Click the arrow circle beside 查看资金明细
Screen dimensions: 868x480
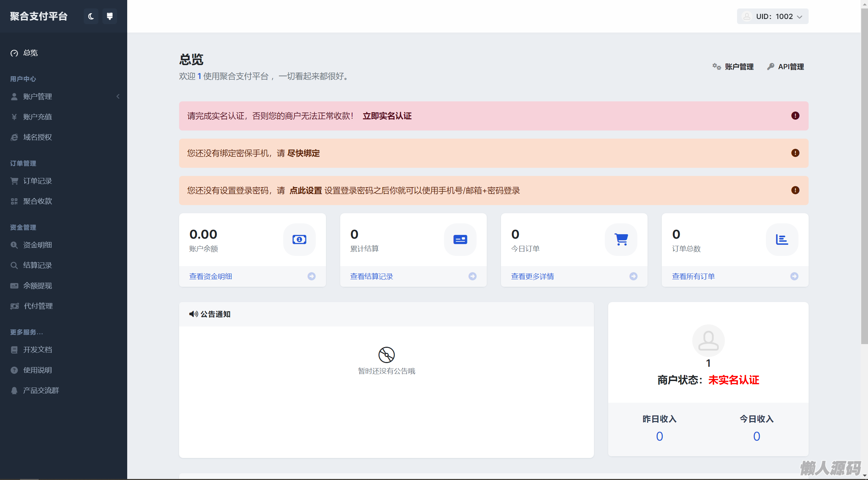[x=311, y=276]
